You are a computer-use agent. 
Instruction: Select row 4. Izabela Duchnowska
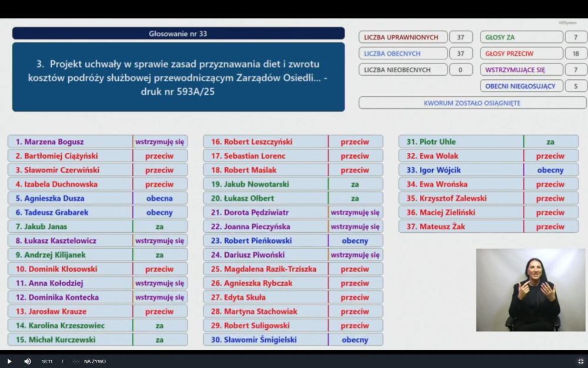point(98,184)
